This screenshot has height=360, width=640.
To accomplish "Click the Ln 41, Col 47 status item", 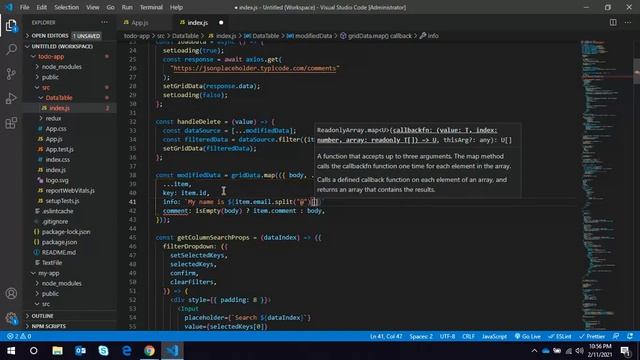I will pos(386,336).
